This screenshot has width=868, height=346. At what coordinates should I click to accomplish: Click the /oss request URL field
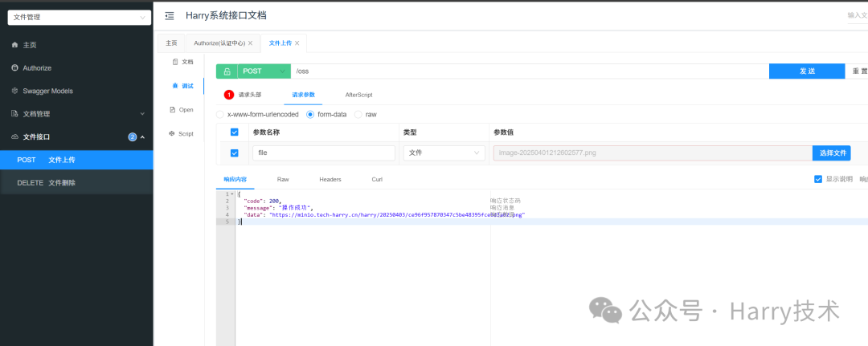530,71
